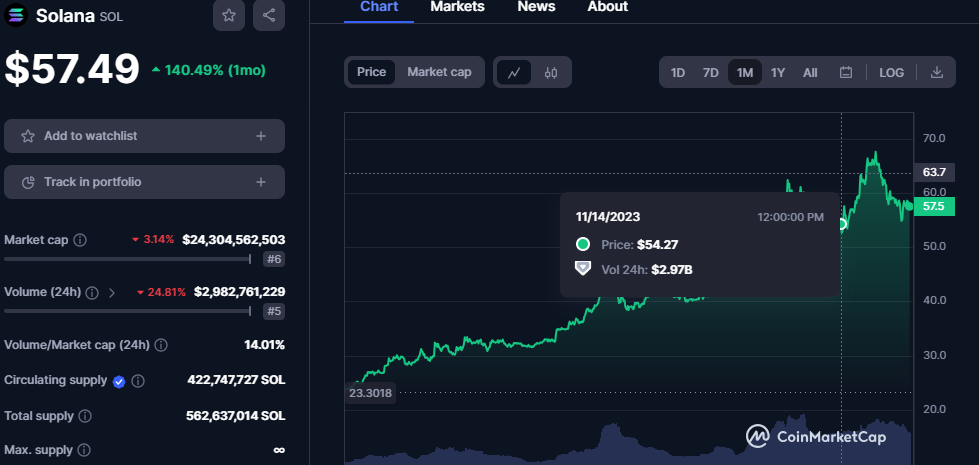Expand the Track in portfolio plus
Screen dimensions: 979x465
(x=261, y=182)
